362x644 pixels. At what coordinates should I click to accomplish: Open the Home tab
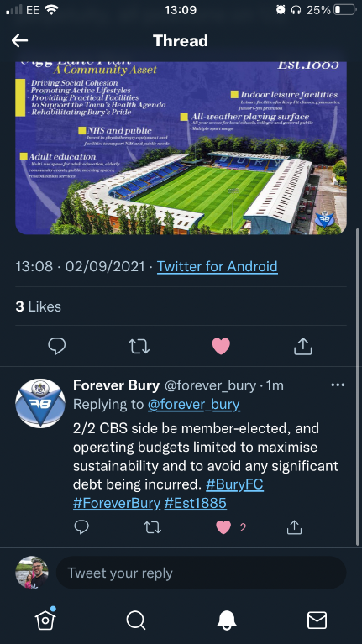click(45, 618)
